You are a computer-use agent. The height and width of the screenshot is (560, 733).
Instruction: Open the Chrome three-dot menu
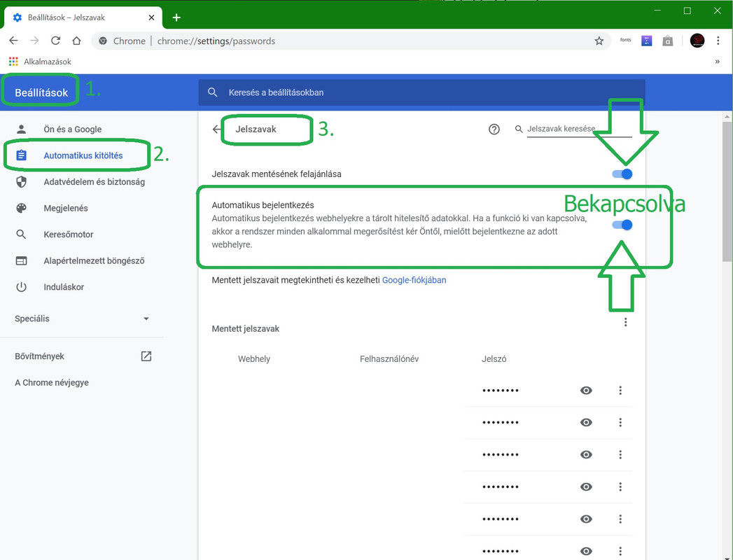(x=718, y=41)
